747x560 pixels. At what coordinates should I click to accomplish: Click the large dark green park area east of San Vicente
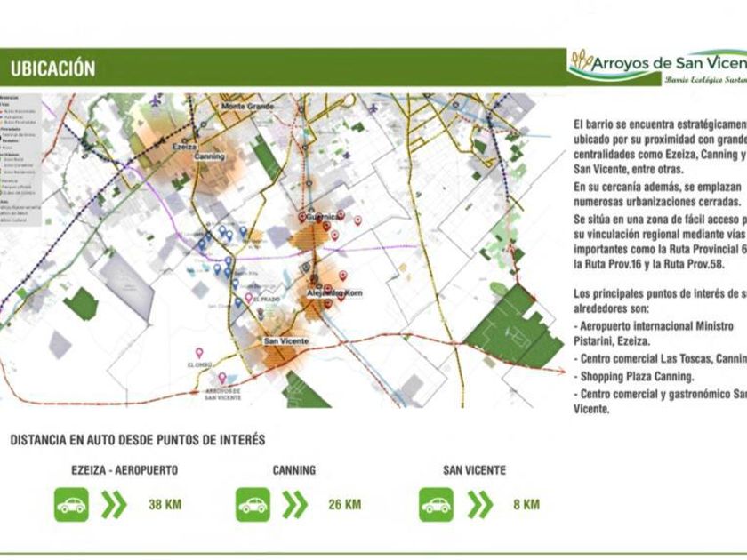[x=514, y=328]
